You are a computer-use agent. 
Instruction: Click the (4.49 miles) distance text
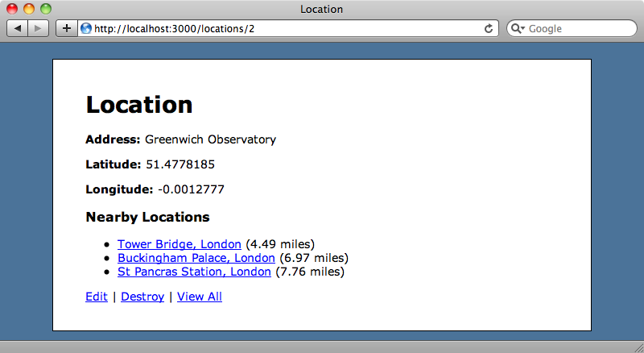(x=280, y=244)
